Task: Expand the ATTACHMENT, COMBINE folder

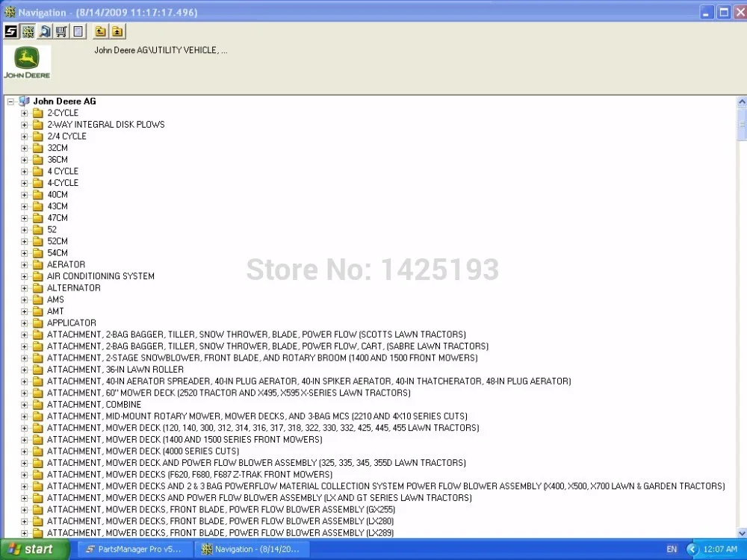Action: 25,405
